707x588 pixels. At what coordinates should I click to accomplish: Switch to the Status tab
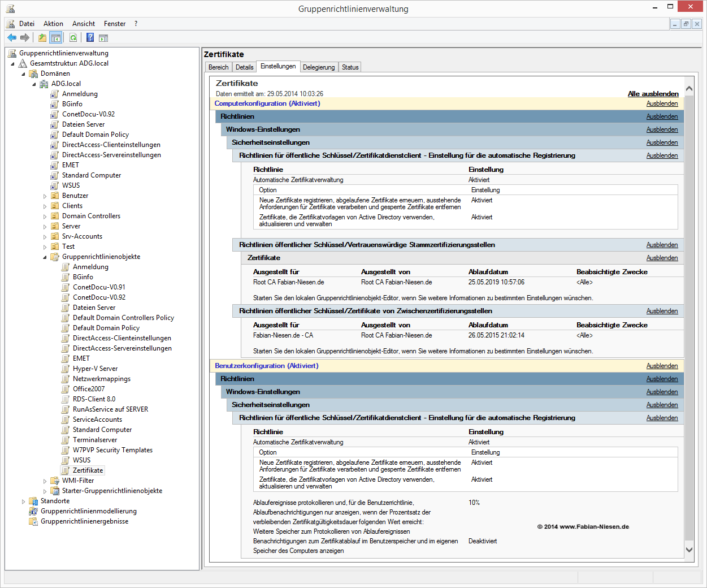pyautogui.click(x=350, y=67)
